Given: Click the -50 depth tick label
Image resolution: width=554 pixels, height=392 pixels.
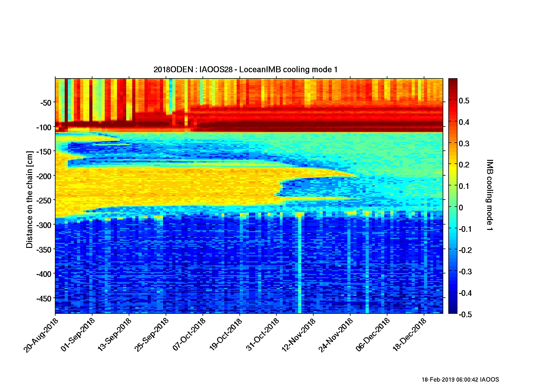Looking at the screenshot, I should point(45,103).
